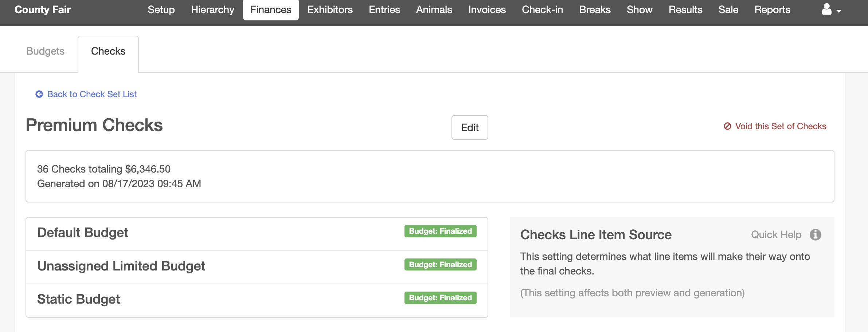
Task: Click the Edit button
Action: tap(470, 127)
